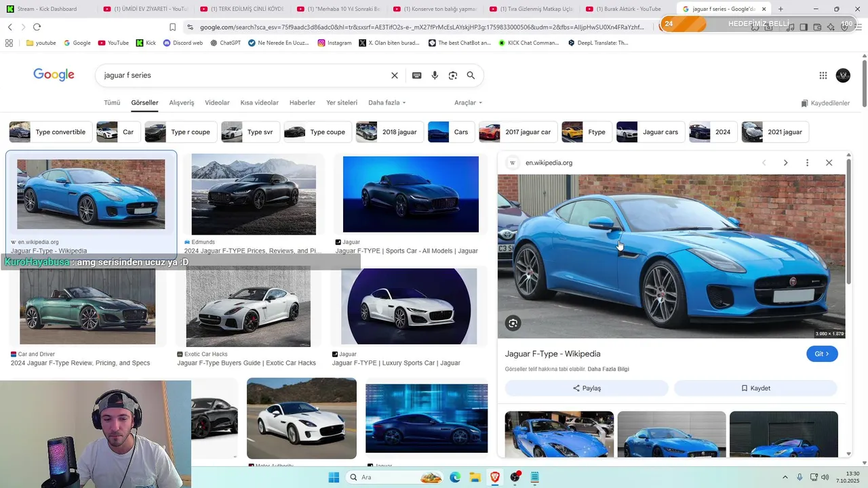Show hidden system tray icons
Image resolution: width=868 pixels, height=488 pixels.
click(785, 477)
